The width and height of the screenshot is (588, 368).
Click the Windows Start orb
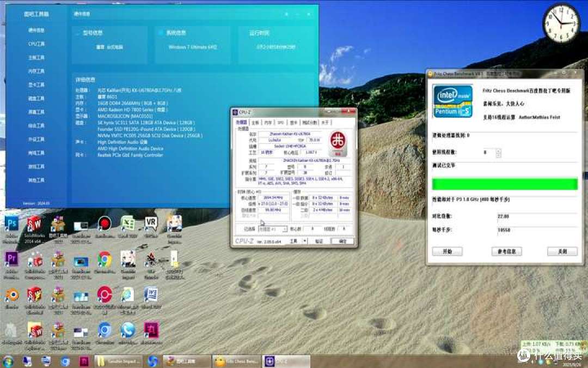click(8, 361)
